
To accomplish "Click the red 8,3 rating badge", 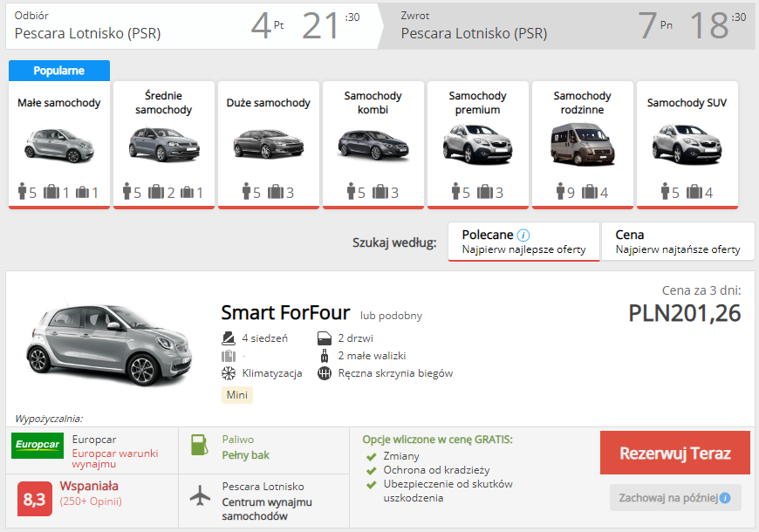I will (34, 500).
